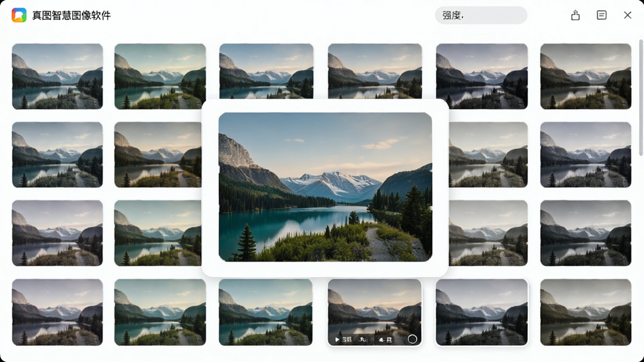644x362 pixels.
Task: Close the 真图智慧图像软件 window
Action: pyautogui.click(x=628, y=15)
